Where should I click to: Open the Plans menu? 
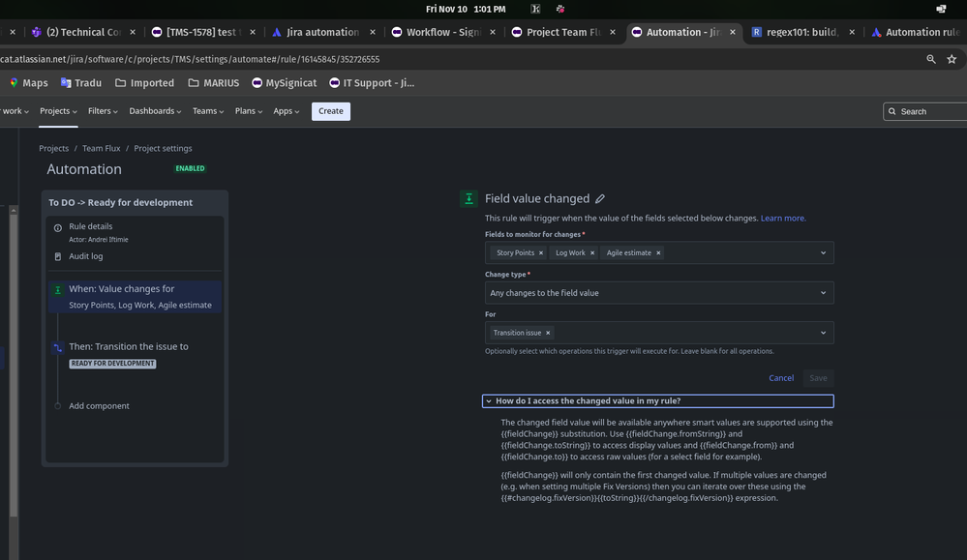click(249, 111)
